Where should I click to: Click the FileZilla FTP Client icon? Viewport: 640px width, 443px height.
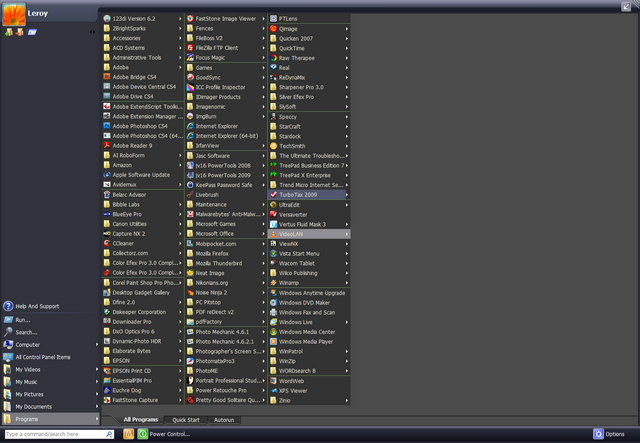[190, 47]
